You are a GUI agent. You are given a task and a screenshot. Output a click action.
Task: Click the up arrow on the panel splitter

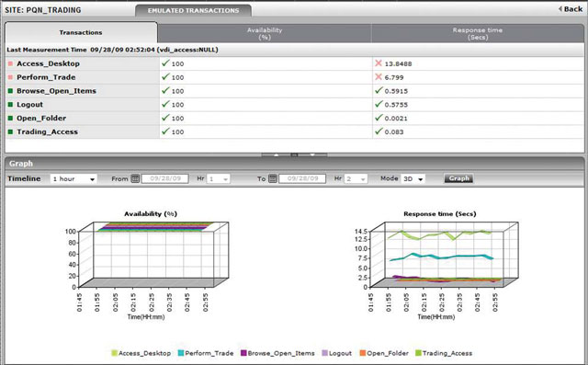[x=277, y=154]
